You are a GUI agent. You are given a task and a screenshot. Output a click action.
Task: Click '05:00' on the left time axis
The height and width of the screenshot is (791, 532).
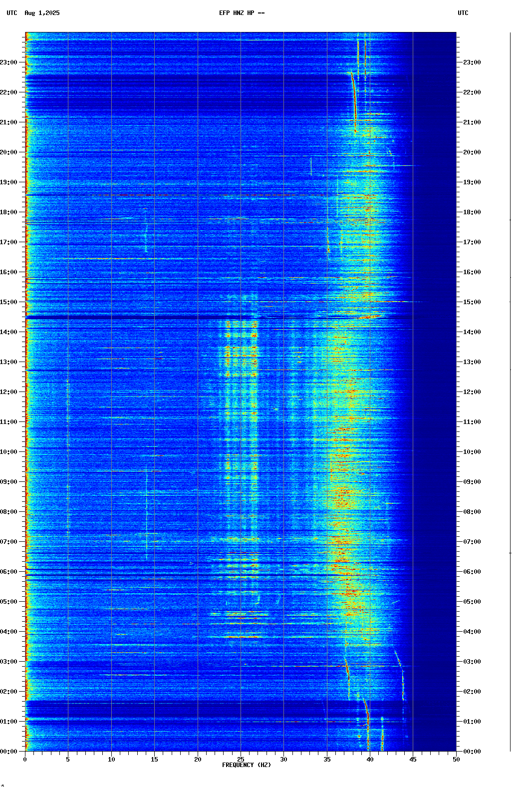pyautogui.click(x=8, y=602)
